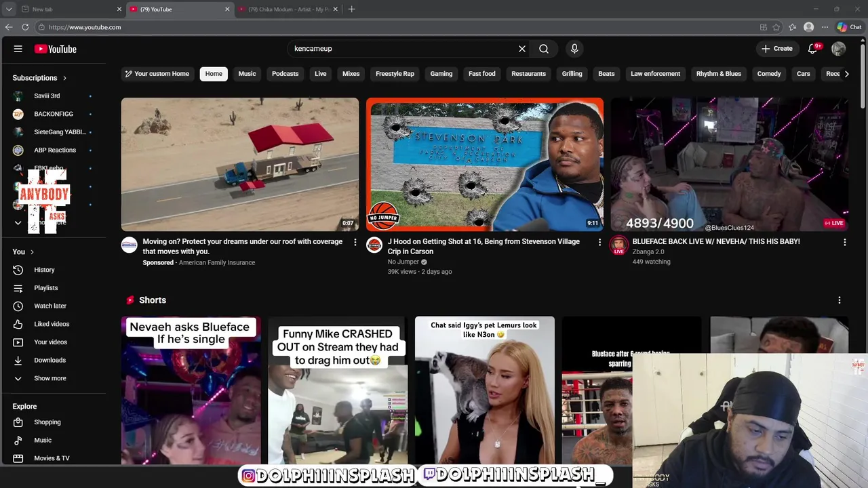Open the notifications bell
Viewport: 868px width, 488px height.
pyautogui.click(x=813, y=49)
